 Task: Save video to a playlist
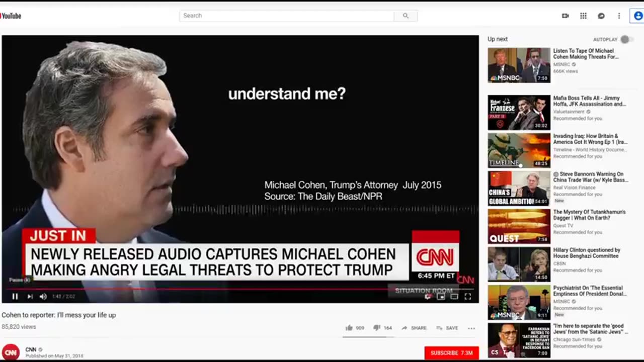[447, 328]
